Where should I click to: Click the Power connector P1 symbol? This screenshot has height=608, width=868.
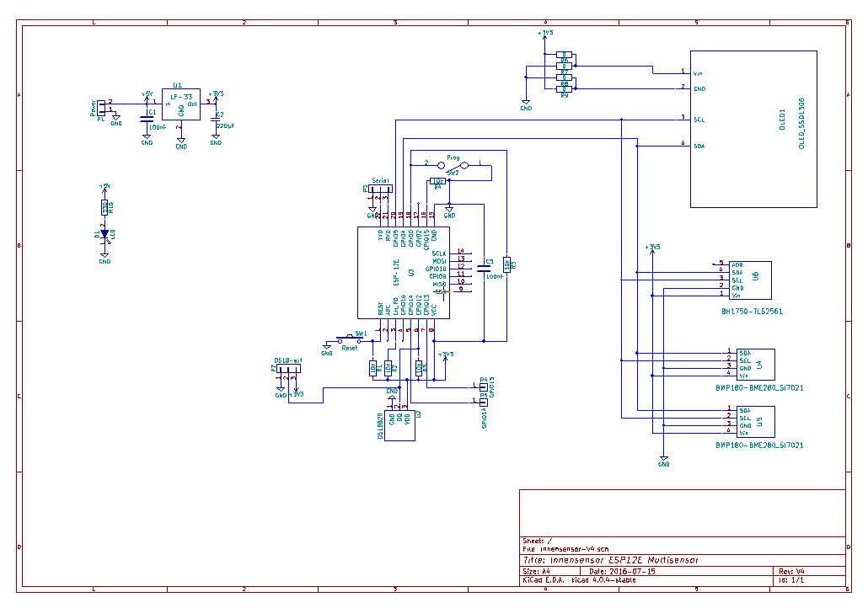click(101, 108)
